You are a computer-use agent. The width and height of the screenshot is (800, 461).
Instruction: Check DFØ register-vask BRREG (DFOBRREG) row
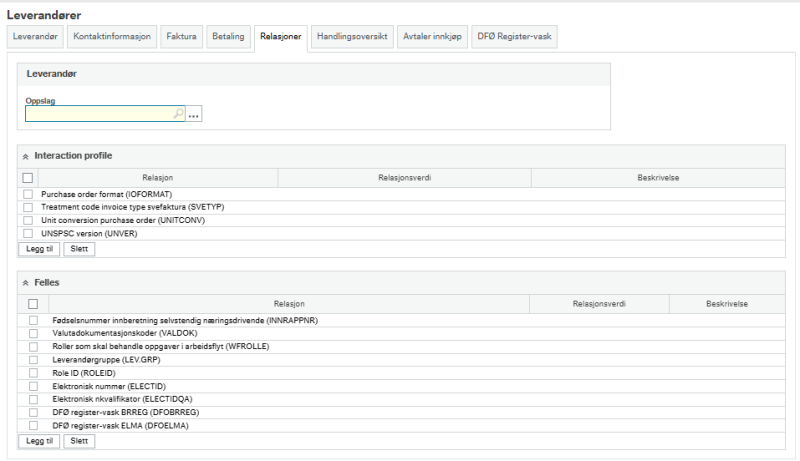tap(33, 412)
